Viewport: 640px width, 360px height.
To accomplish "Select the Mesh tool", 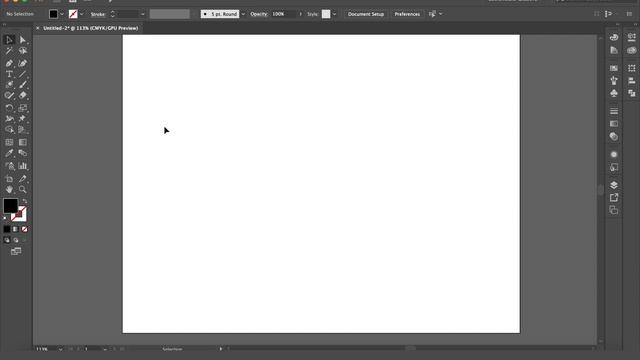I will (9, 142).
